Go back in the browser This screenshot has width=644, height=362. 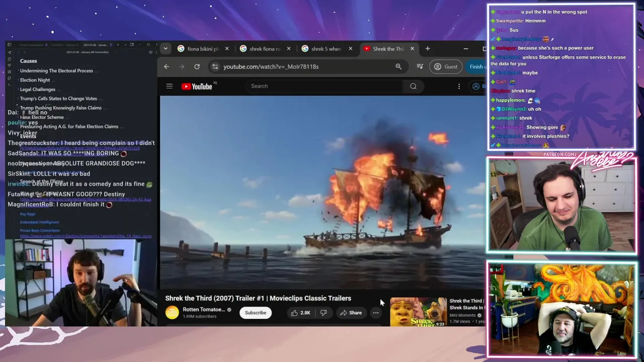coord(167,66)
